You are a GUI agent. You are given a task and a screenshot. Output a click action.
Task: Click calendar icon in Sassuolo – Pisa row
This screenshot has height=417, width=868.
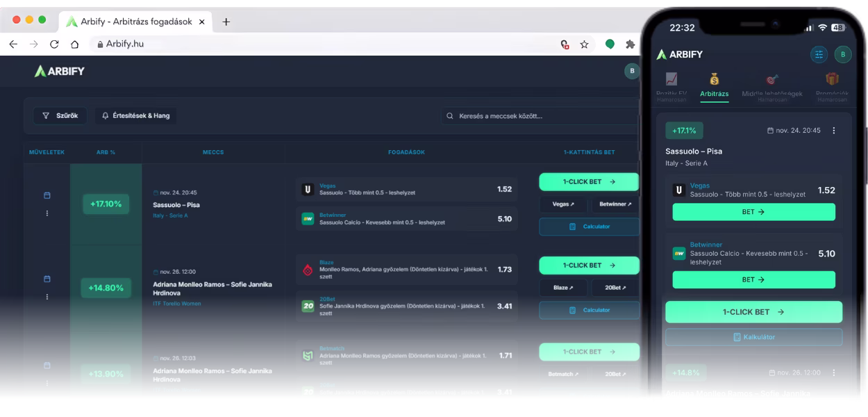(47, 195)
